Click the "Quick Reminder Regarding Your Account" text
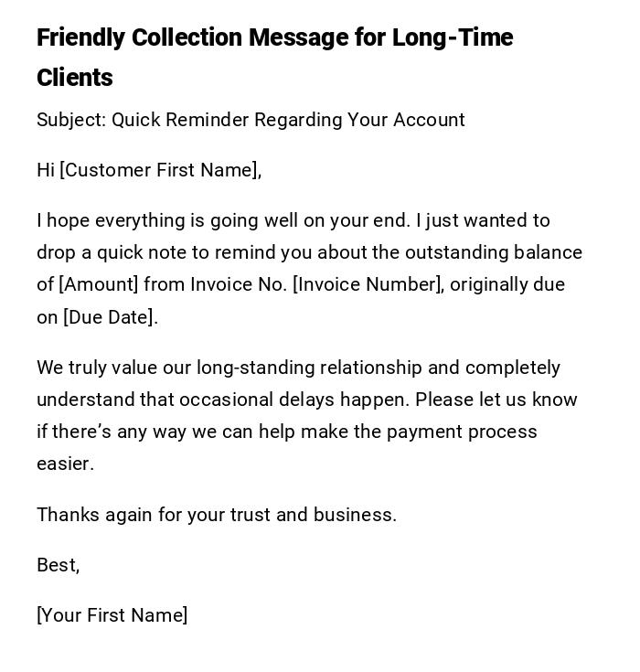Image resolution: width=640 pixels, height=672 pixels. 288,120
